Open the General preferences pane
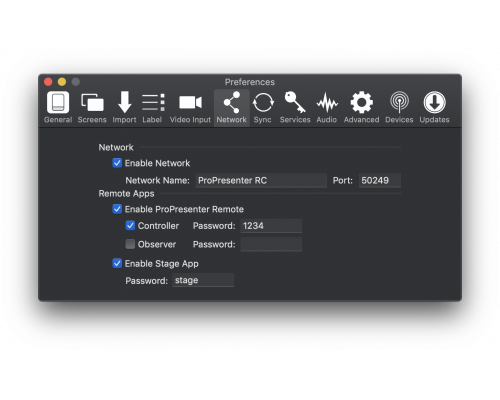This screenshot has width=500, height=400. (x=58, y=107)
